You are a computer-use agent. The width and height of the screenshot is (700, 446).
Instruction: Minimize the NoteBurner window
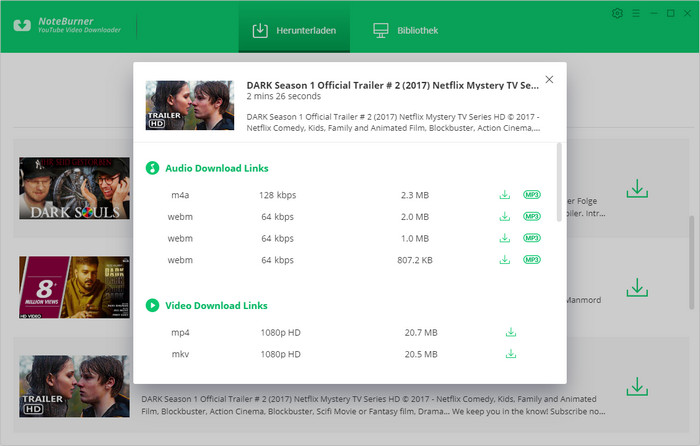(x=654, y=13)
